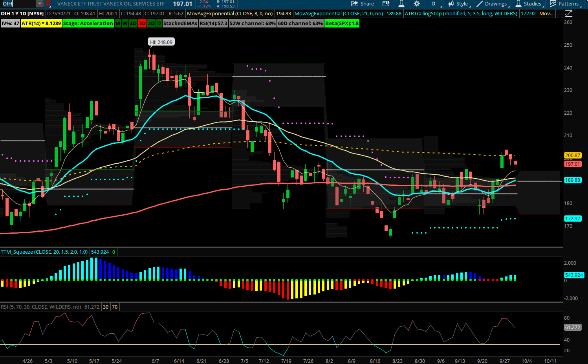Viewport: 588px width, 364px height.
Task: Select the MovAvgExponential (CLOSE, 8, 0, no) label
Action: [230, 13]
